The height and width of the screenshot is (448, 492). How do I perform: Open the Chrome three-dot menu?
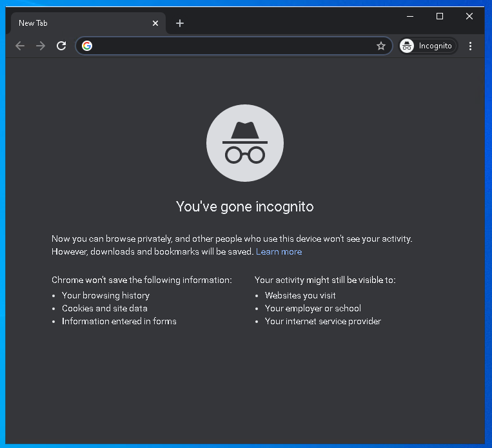pos(470,46)
